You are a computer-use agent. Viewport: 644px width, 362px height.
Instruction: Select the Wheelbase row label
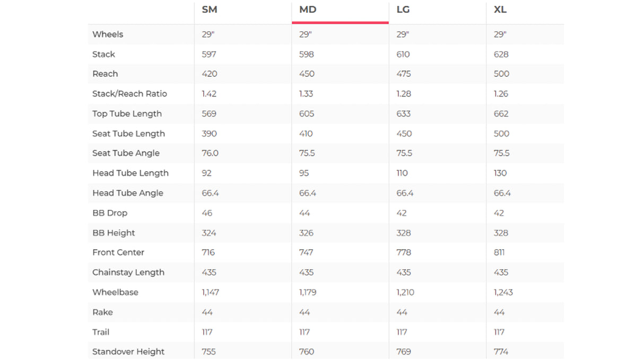pyautogui.click(x=115, y=292)
